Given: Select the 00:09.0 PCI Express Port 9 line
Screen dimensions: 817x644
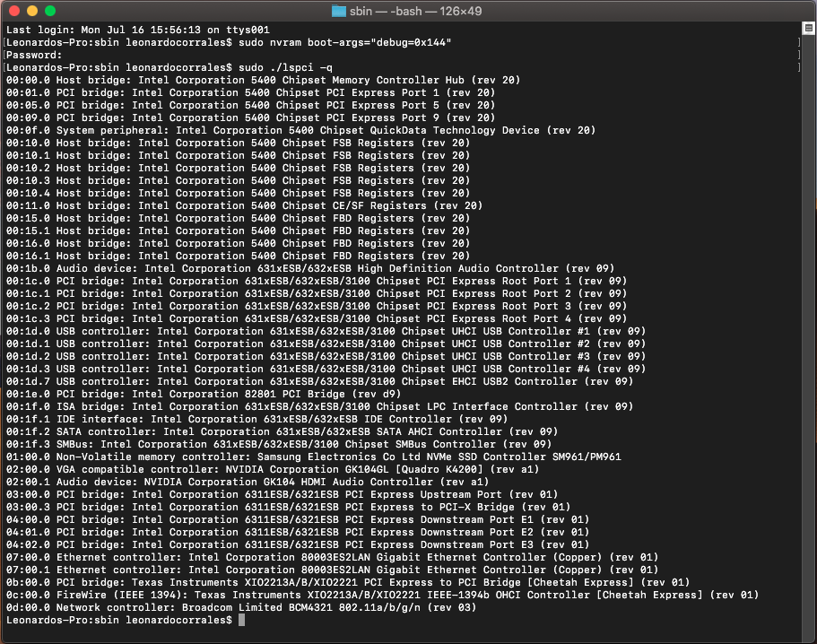Looking at the screenshot, I should tap(250, 117).
